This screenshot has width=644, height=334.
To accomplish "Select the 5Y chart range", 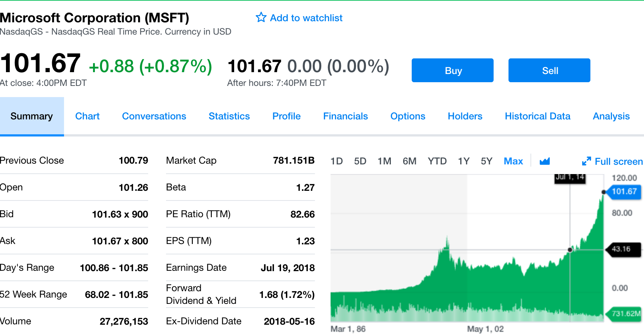I will point(486,161).
